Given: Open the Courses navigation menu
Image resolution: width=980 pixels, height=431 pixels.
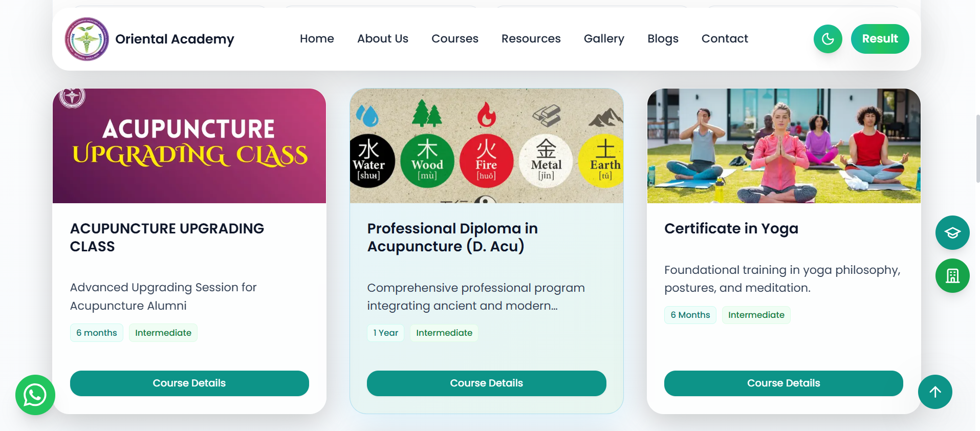Looking at the screenshot, I should [x=454, y=39].
